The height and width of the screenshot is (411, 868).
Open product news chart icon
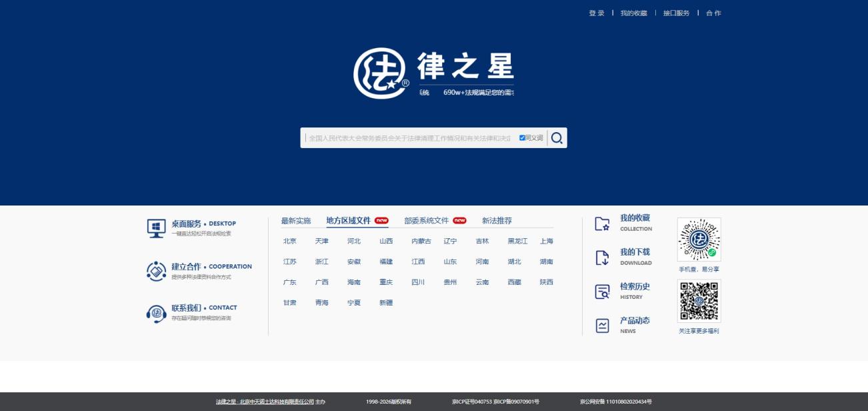(x=602, y=326)
